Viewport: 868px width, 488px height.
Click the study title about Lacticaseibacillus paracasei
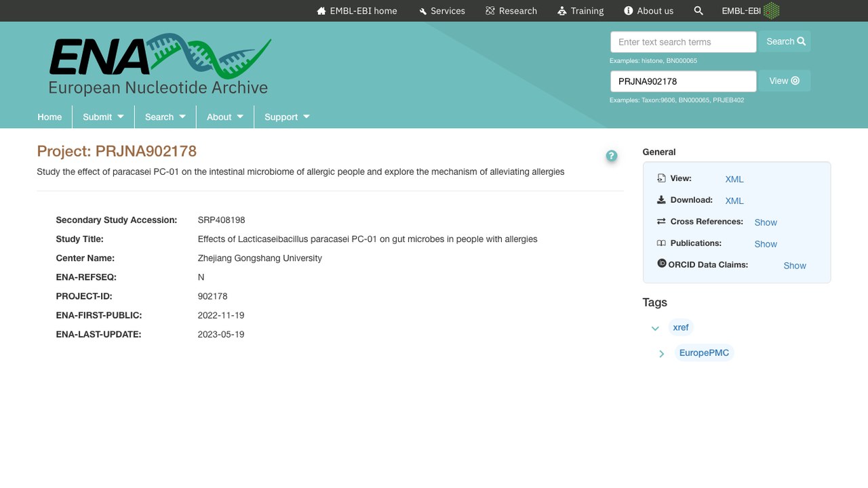click(x=368, y=239)
